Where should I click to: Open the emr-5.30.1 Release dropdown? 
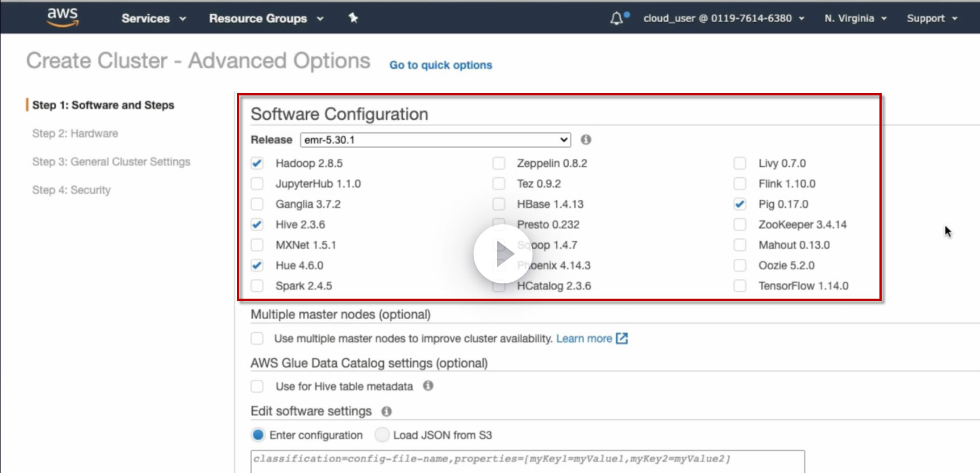point(435,140)
